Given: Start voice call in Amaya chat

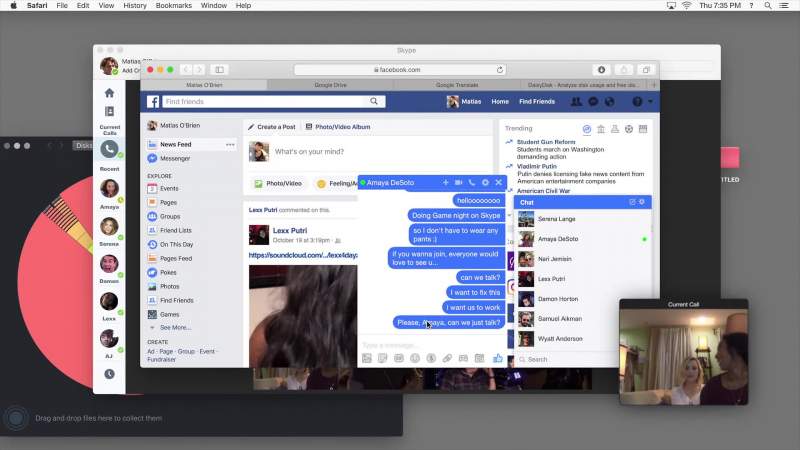Looking at the screenshot, I should (x=472, y=182).
